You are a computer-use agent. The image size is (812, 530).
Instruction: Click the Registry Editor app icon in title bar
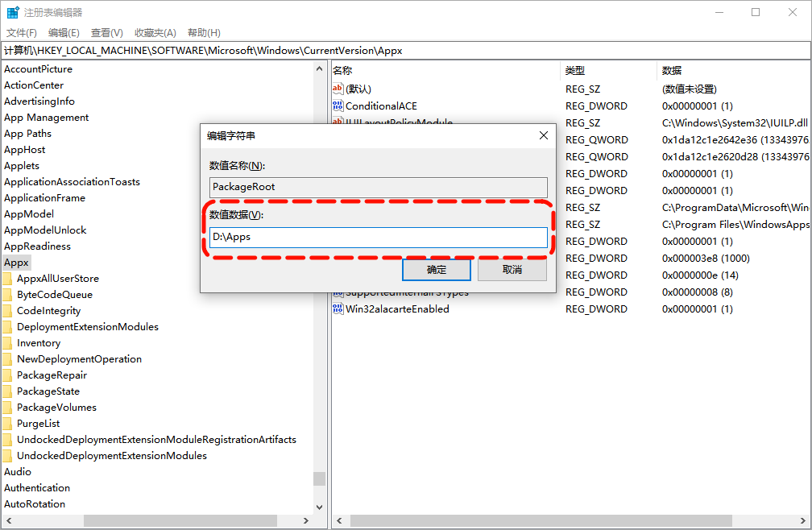coord(12,12)
